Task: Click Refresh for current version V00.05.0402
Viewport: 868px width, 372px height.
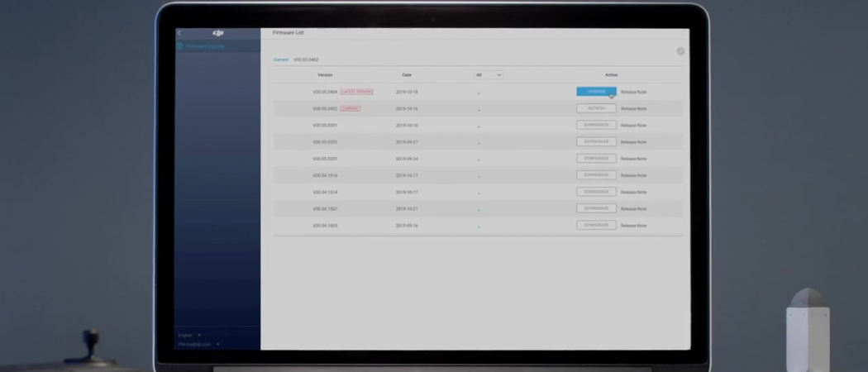Action: point(596,108)
